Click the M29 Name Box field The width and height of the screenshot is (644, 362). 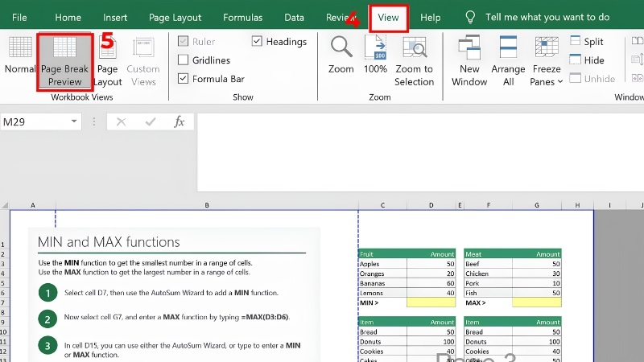tap(35, 121)
